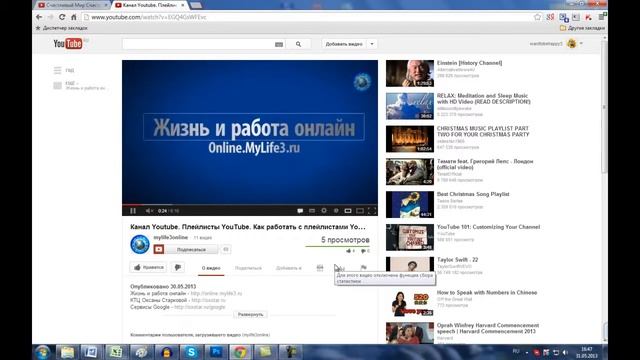Select the Добавить в tab
The image size is (640, 360).
(x=289, y=268)
